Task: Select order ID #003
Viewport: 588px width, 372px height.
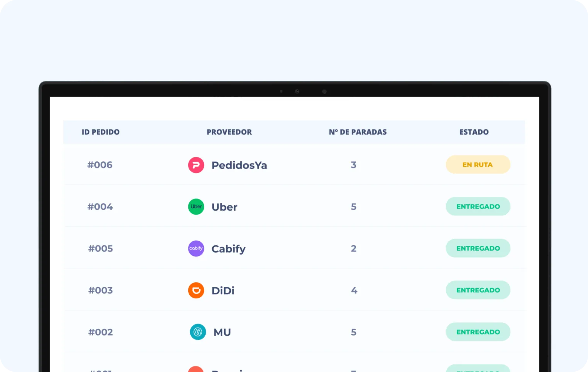Action: click(101, 290)
